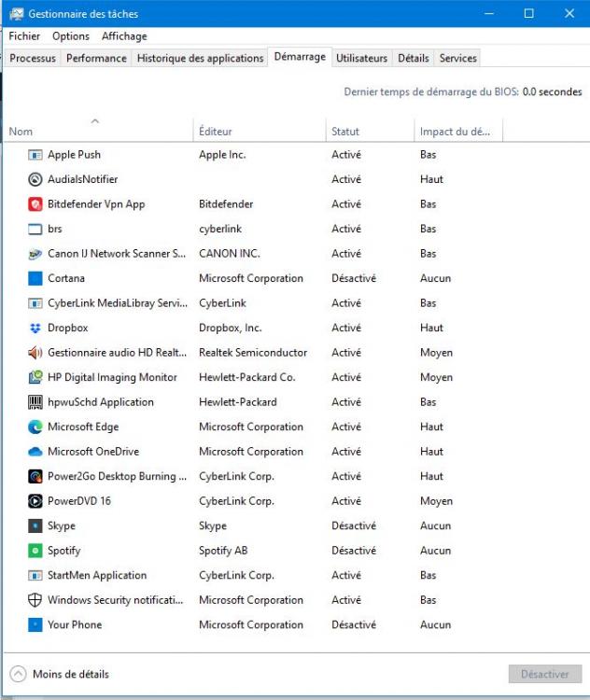Click Skype's Désactivé status cell

[354, 525]
